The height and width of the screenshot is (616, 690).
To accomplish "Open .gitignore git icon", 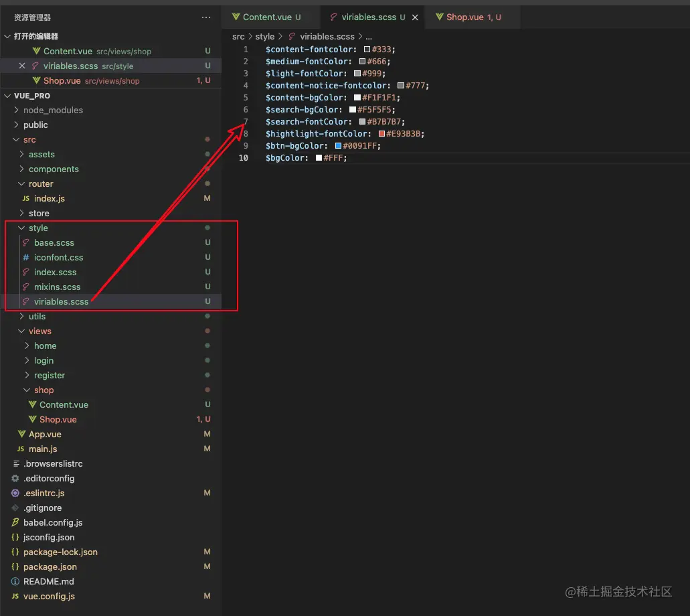I will click(x=15, y=508).
